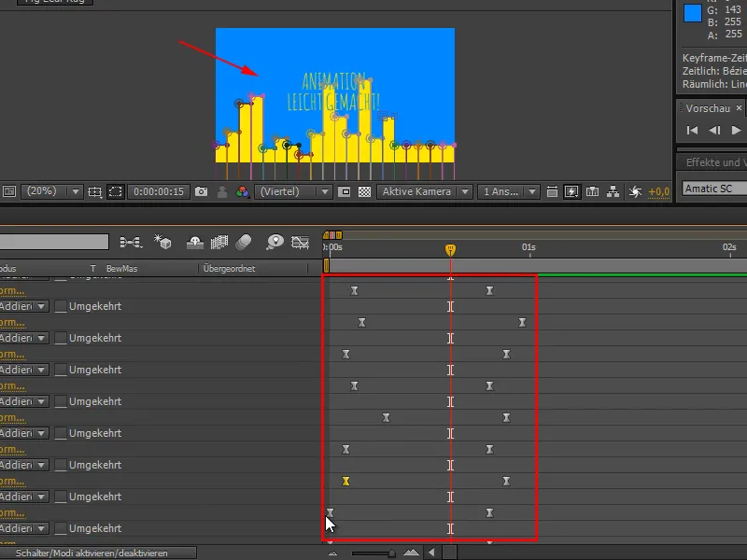747x560 pixels.
Task: Open the (Viertel) resolution dropdown
Action: pos(293,191)
